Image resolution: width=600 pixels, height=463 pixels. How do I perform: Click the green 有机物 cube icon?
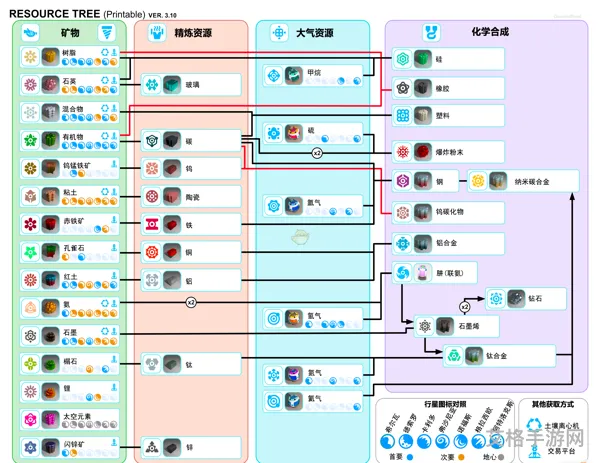click(50, 140)
